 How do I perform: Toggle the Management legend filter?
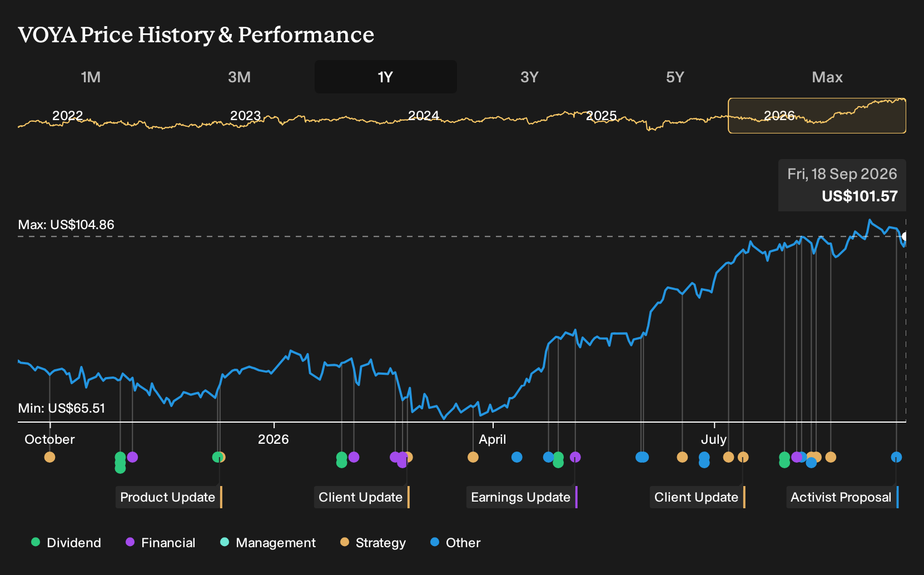coord(268,542)
